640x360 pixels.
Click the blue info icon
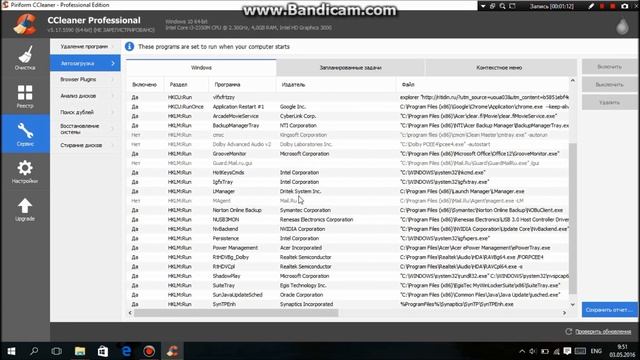[x=129, y=47]
